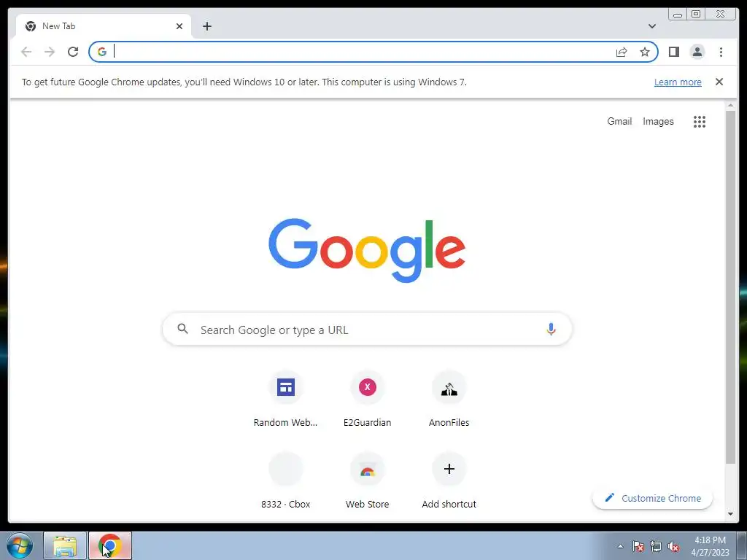Image resolution: width=747 pixels, height=560 pixels.
Task: Click the scrollbar down arrow
Action: click(730, 514)
